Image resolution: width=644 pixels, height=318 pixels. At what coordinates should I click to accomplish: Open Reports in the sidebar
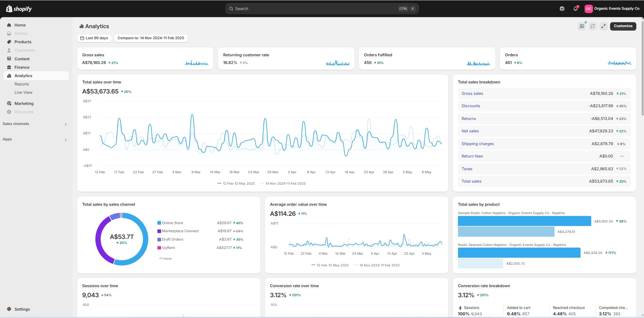[x=21, y=84]
